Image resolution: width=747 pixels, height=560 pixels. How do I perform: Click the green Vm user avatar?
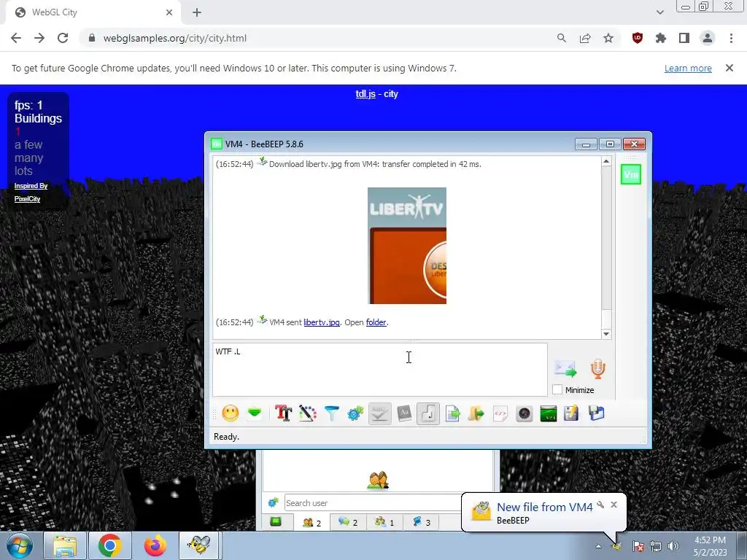[631, 174]
